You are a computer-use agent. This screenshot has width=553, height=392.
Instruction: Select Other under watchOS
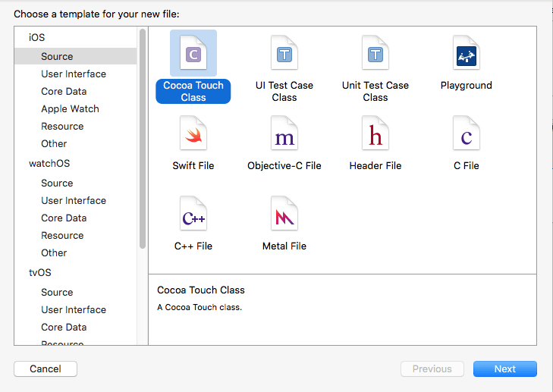[x=54, y=253]
